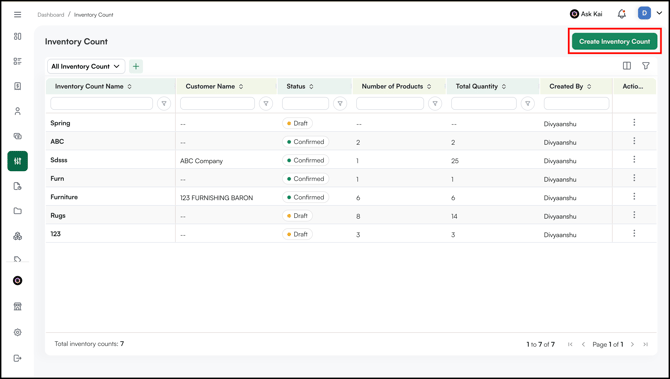Click Create Inventory Count button
Viewport: 670px width, 379px height.
(614, 41)
